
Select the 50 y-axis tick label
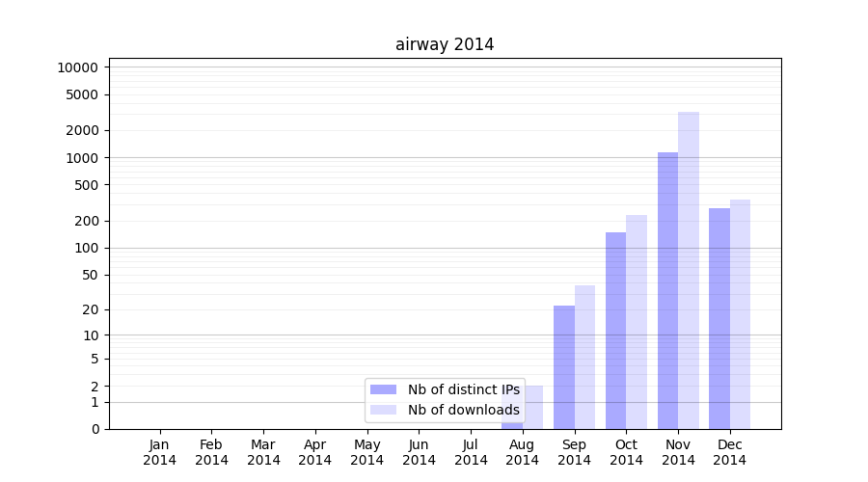tap(89, 275)
